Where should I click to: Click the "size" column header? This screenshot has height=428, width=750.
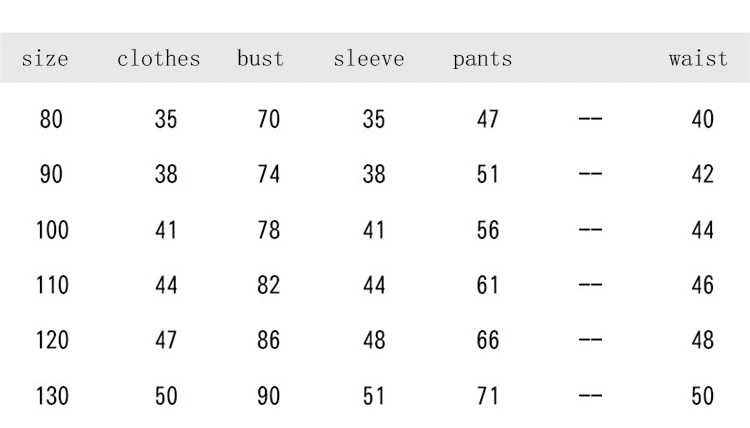[45, 59]
